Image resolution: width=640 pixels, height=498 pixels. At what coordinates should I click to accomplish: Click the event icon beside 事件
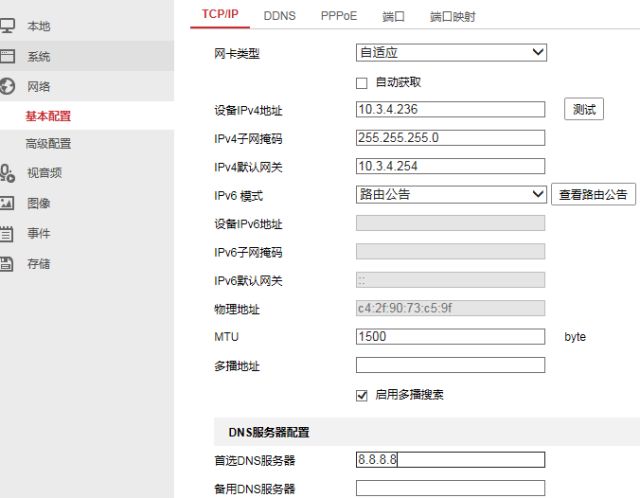click(x=6, y=233)
